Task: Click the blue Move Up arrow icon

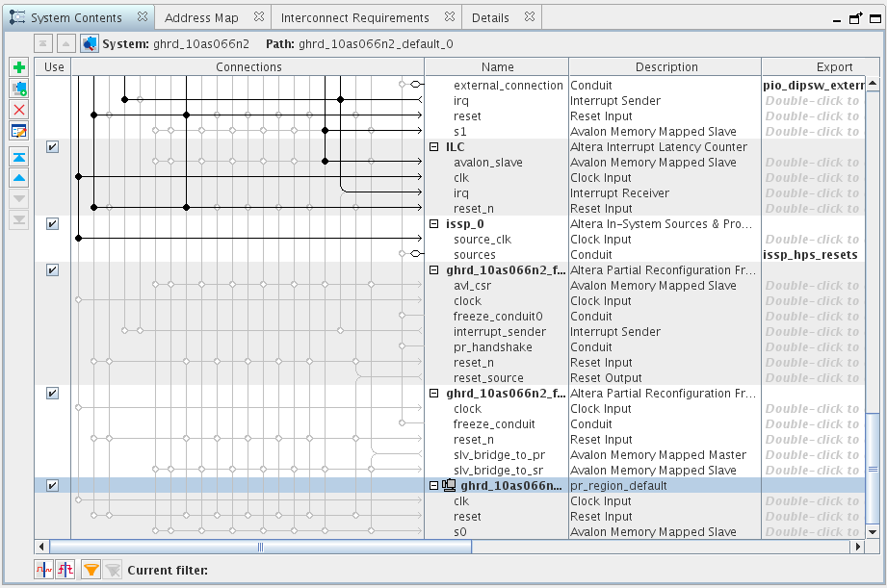Action: tap(18, 178)
